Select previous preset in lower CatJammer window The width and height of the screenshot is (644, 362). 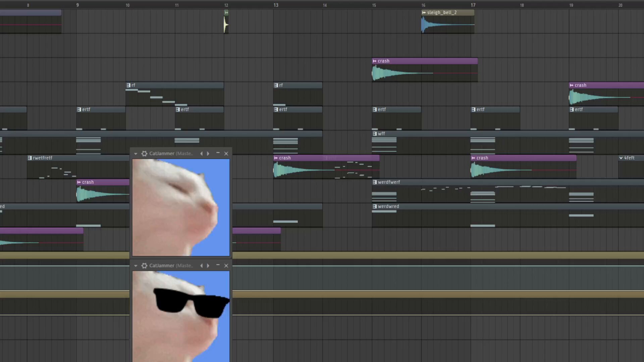[x=201, y=265]
